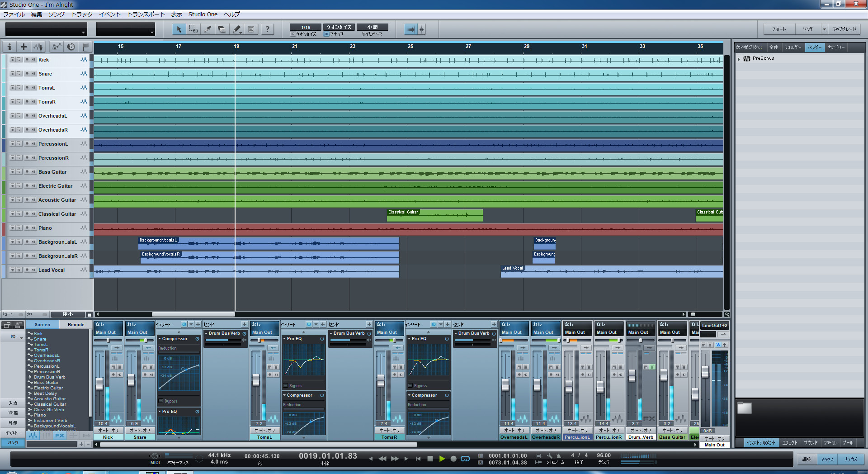Select the Eraser tool
The width and height of the screenshot is (868, 474).
(222, 29)
